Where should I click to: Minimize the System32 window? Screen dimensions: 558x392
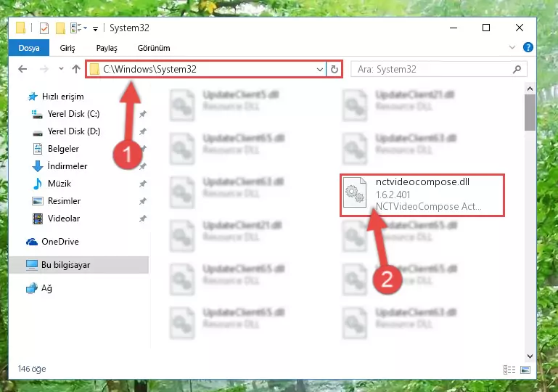(454, 28)
